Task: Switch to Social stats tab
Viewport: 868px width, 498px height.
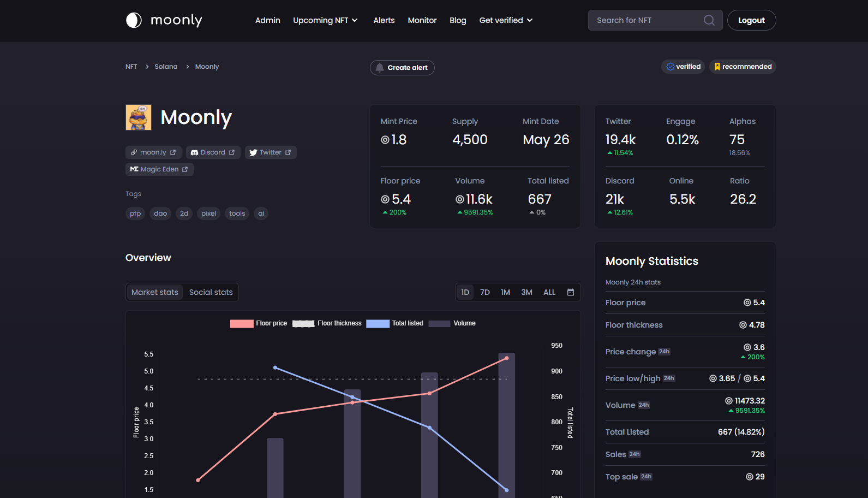Action: point(211,292)
